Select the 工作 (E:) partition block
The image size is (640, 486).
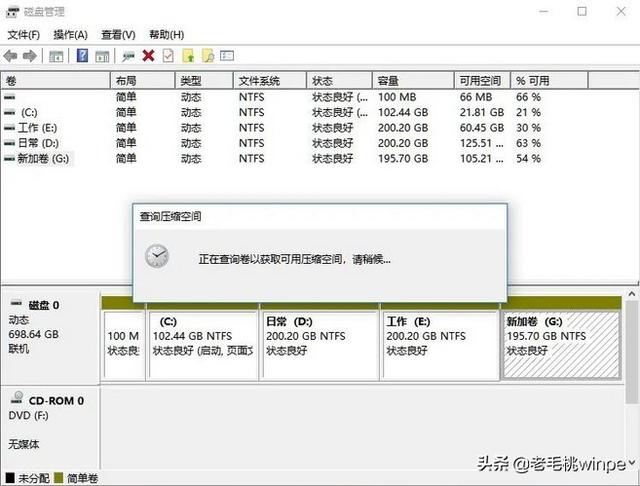[x=441, y=346]
